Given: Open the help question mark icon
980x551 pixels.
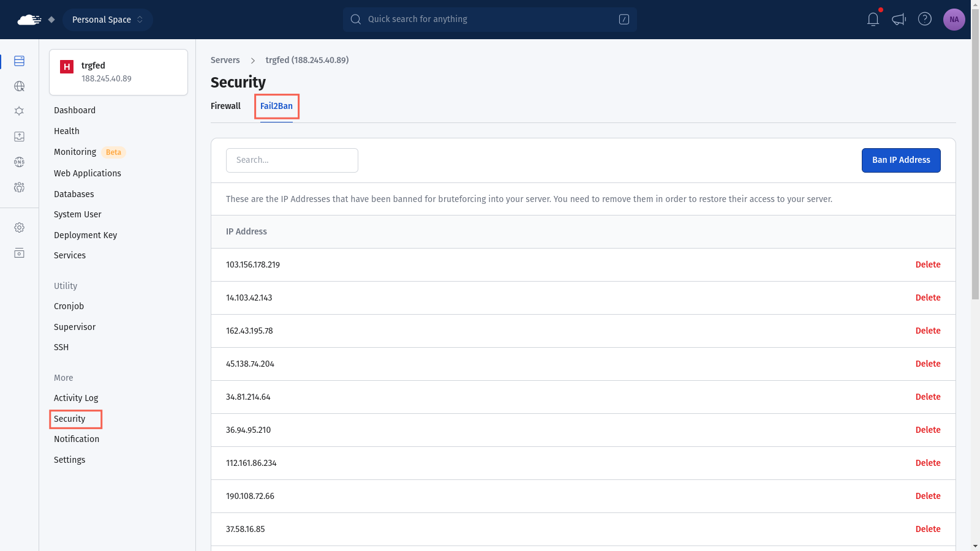Looking at the screenshot, I should pyautogui.click(x=924, y=20).
